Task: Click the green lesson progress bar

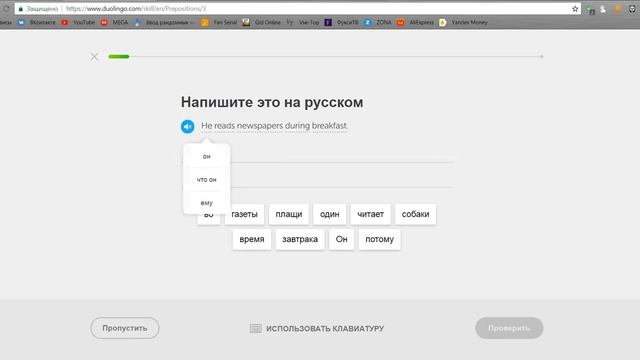Action: click(x=119, y=57)
